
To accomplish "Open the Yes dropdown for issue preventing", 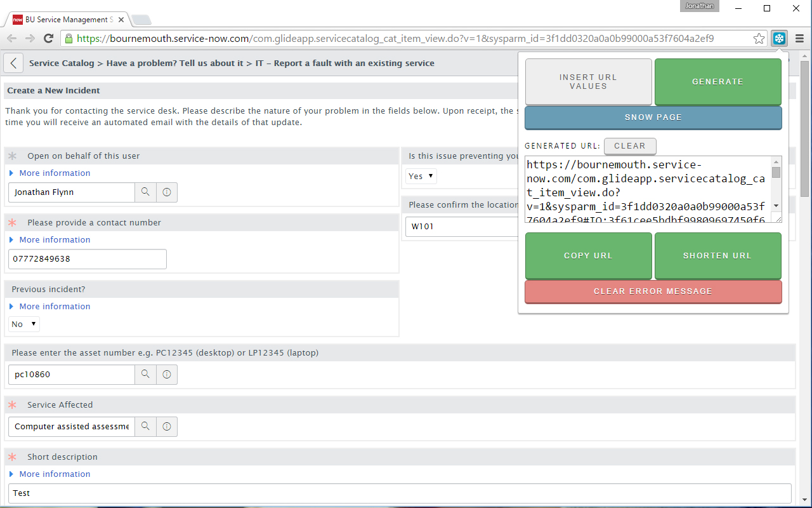I will click(x=421, y=176).
